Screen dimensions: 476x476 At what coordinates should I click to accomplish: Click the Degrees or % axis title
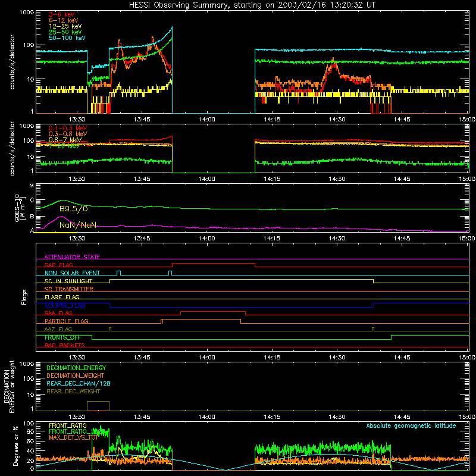pyautogui.click(x=15, y=446)
